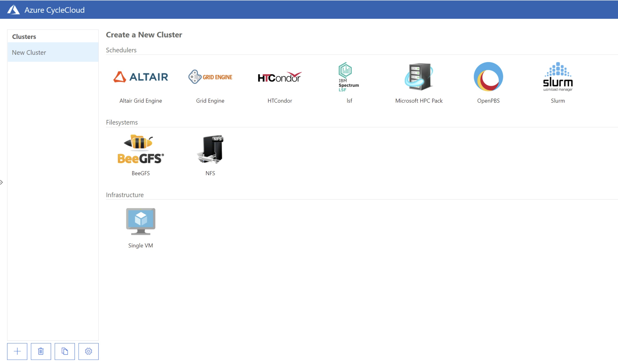Image resolution: width=618 pixels, height=364 pixels.
Task: Choose the Single VM infrastructure icon
Action: (140, 221)
